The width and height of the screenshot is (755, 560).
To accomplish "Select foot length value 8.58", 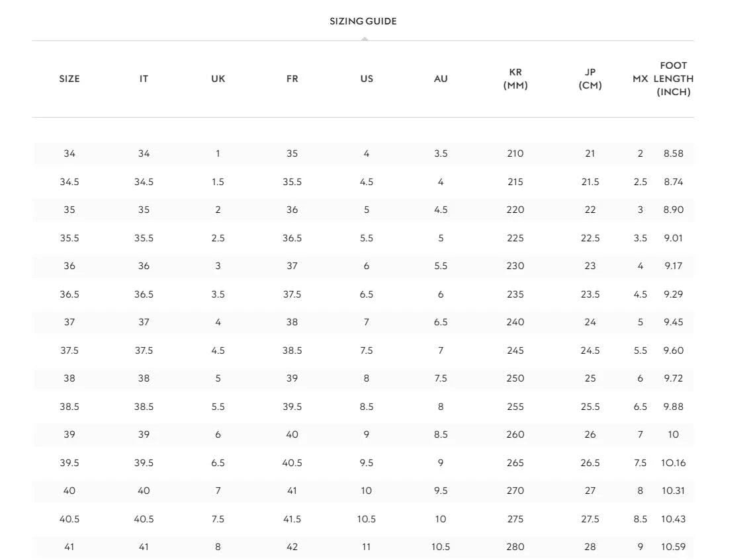I will click(674, 153).
